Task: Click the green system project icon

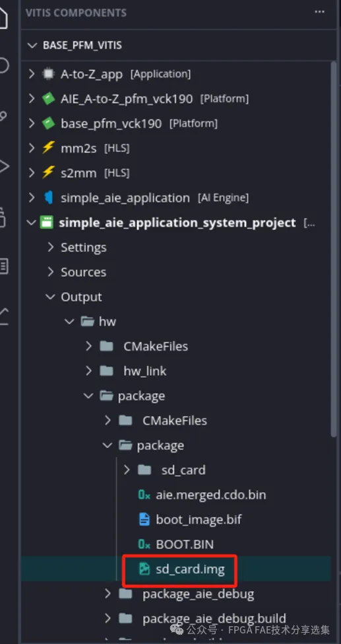Action: click(x=46, y=223)
